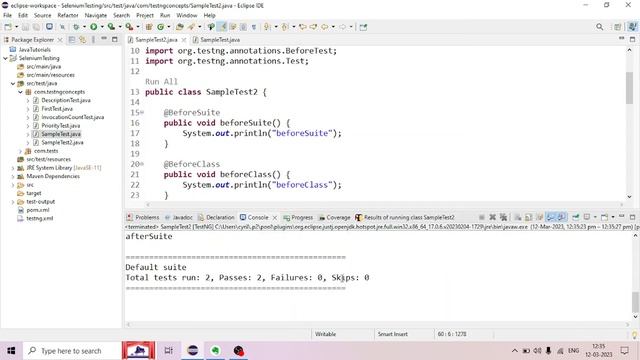
Task: Close the SampleTest2.java editor tab
Action: point(184,40)
